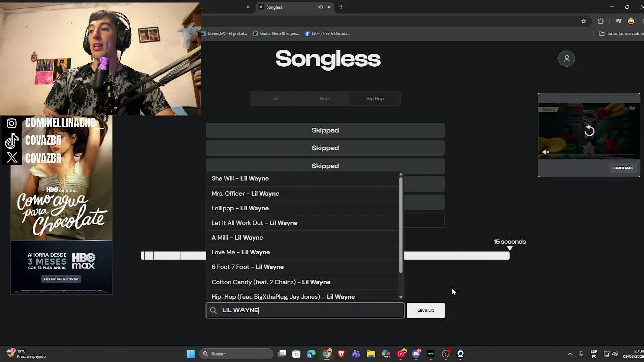Choose Lollipop – Lil Wayne suggestion
Image resolution: width=644 pixels, height=362 pixels.
pyautogui.click(x=303, y=208)
